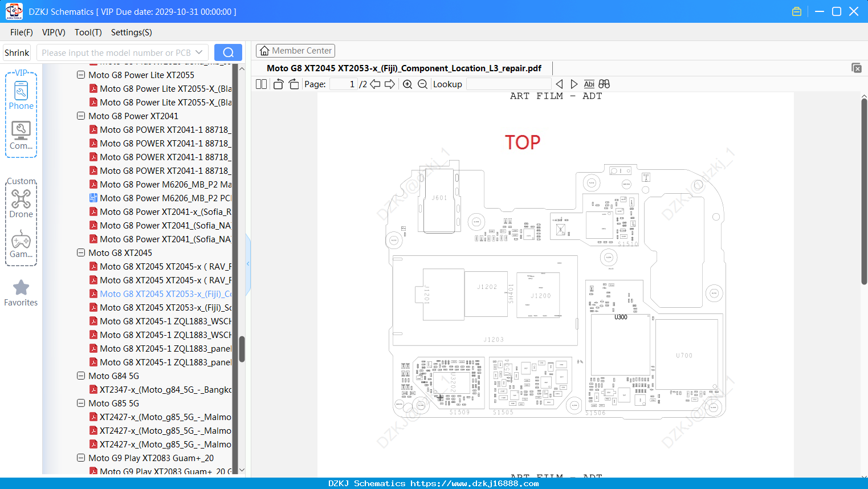Find next lookup match triangle

(574, 84)
